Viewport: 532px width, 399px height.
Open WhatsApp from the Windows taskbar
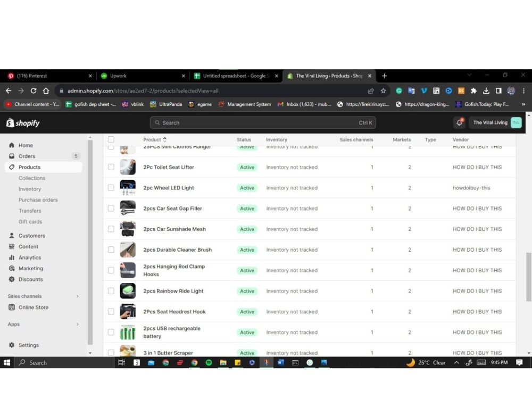coord(310,362)
